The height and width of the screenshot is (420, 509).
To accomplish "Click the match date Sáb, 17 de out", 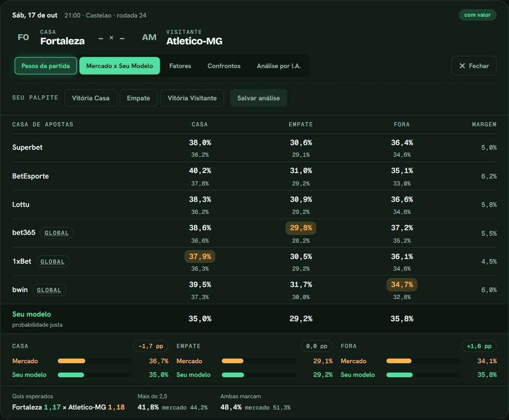I will [35, 15].
